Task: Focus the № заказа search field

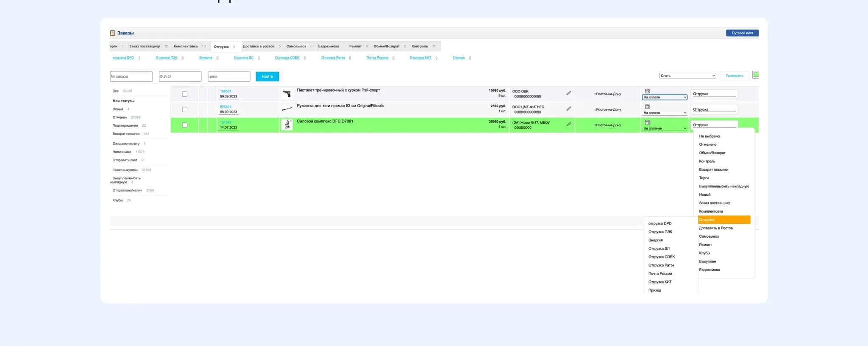Action: point(131,77)
